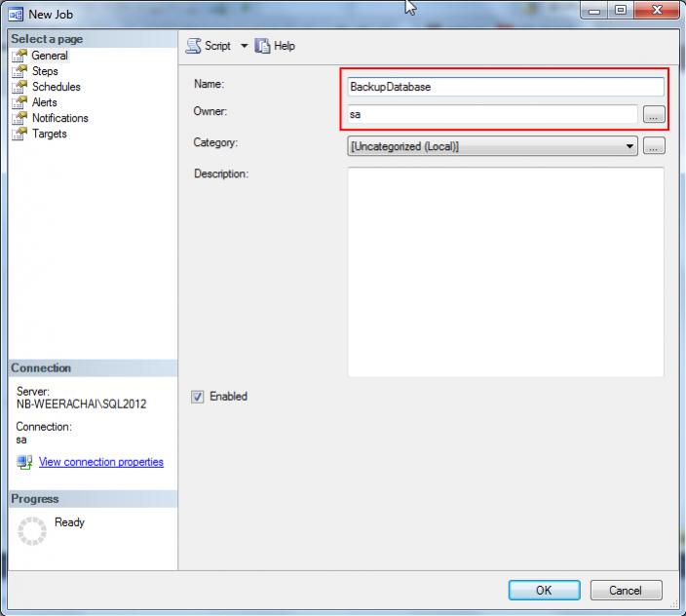The image size is (686, 616).
Task: Click the Script toolbar icon
Action: 193,46
